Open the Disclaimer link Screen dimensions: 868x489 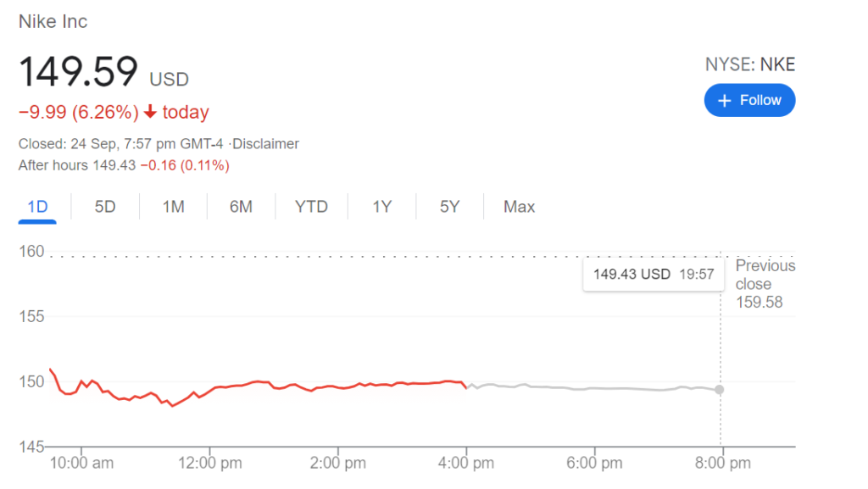[x=265, y=144]
